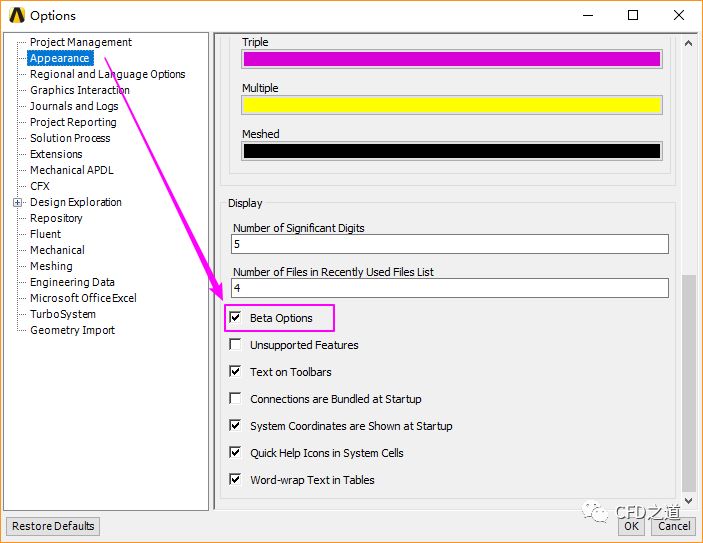Click the Restore Defaults button
This screenshot has width=703, height=543.
pos(53,526)
